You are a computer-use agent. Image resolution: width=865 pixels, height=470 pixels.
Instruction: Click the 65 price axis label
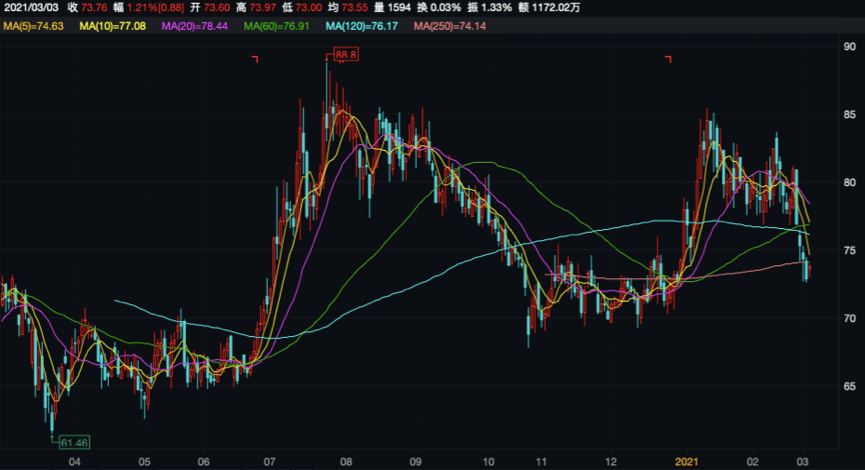[848, 386]
